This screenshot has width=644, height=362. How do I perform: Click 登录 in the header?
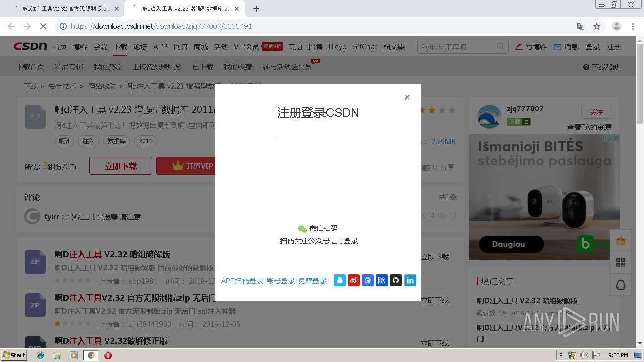(x=593, y=47)
